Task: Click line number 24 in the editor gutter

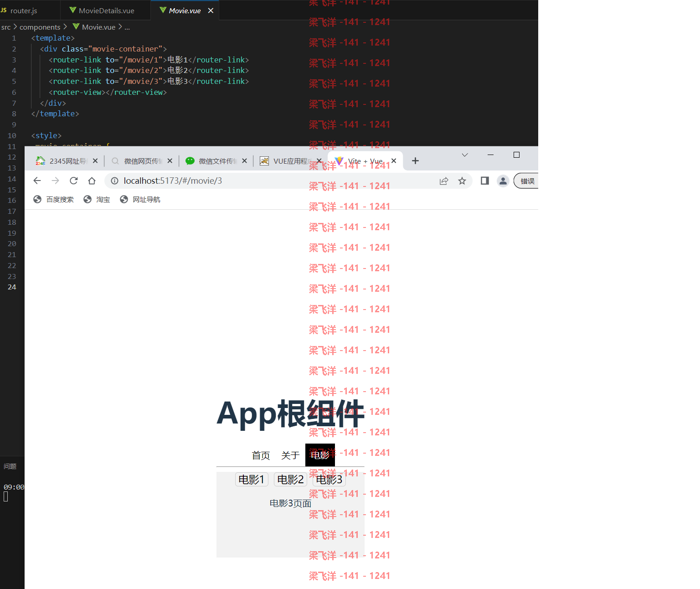Action: (x=12, y=287)
